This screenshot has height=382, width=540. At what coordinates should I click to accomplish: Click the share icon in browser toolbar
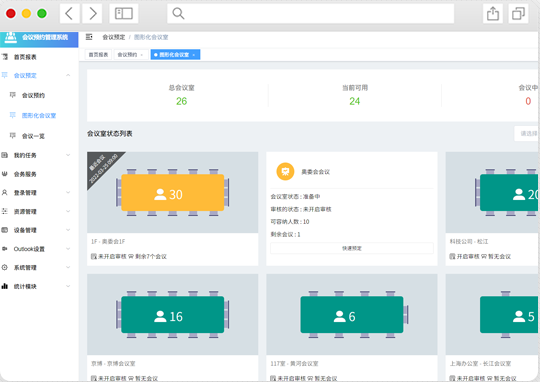point(493,14)
